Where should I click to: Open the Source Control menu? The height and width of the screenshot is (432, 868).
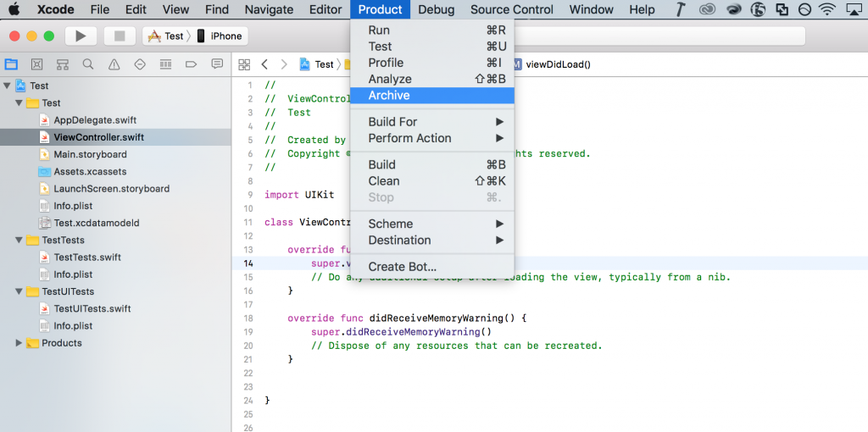512,9
